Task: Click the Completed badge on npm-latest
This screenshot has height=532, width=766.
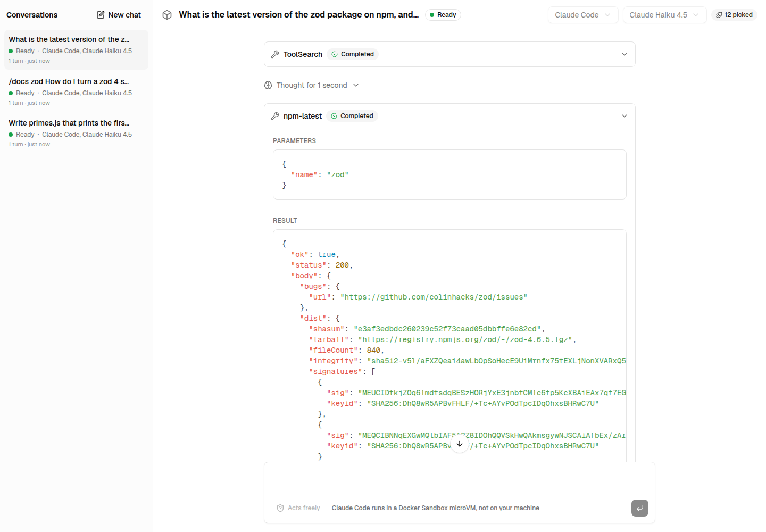Action: point(352,116)
